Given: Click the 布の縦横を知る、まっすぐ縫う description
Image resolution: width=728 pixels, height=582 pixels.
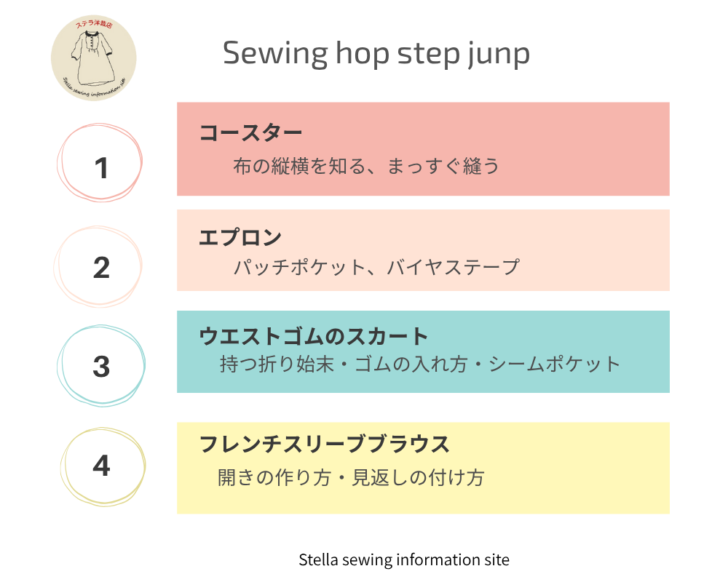Looking at the screenshot, I should (366, 166).
